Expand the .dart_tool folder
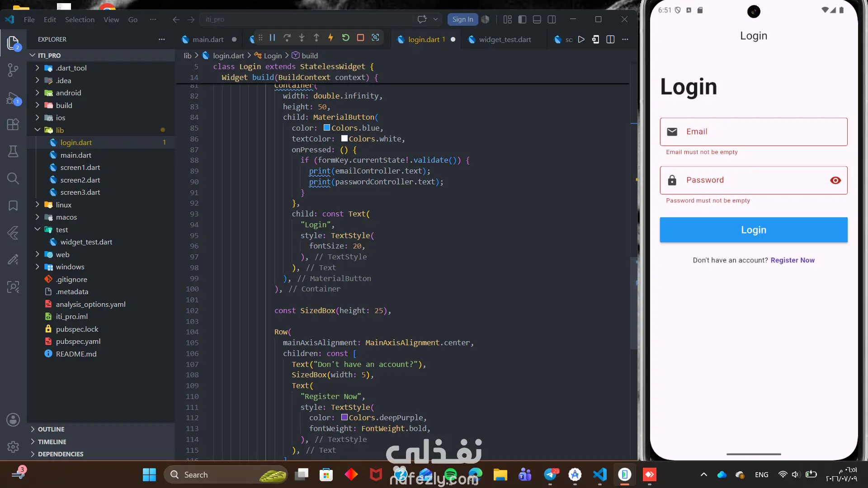The height and width of the screenshot is (488, 868). tap(38, 68)
